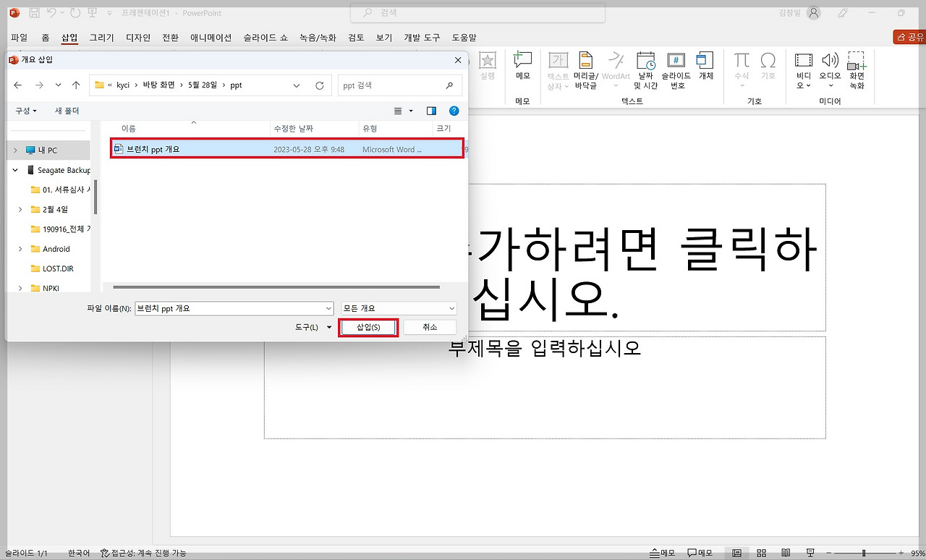Go up one folder level in dialog

coord(76,85)
